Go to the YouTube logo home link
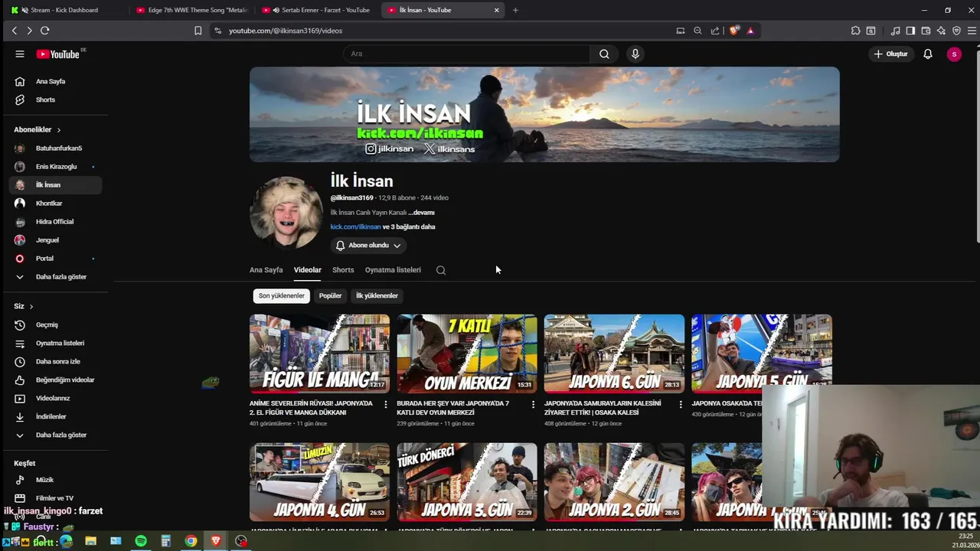Image resolution: width=980 pixels, height=551 pixels. tap(58, 54)
